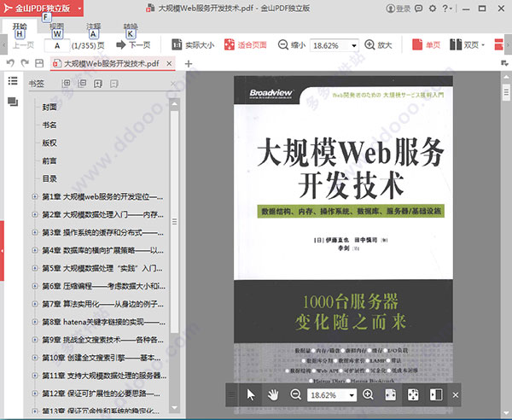Go to 下一页 next page
The width and height of the screenshot is (512, 420).
tap(134, 44)
